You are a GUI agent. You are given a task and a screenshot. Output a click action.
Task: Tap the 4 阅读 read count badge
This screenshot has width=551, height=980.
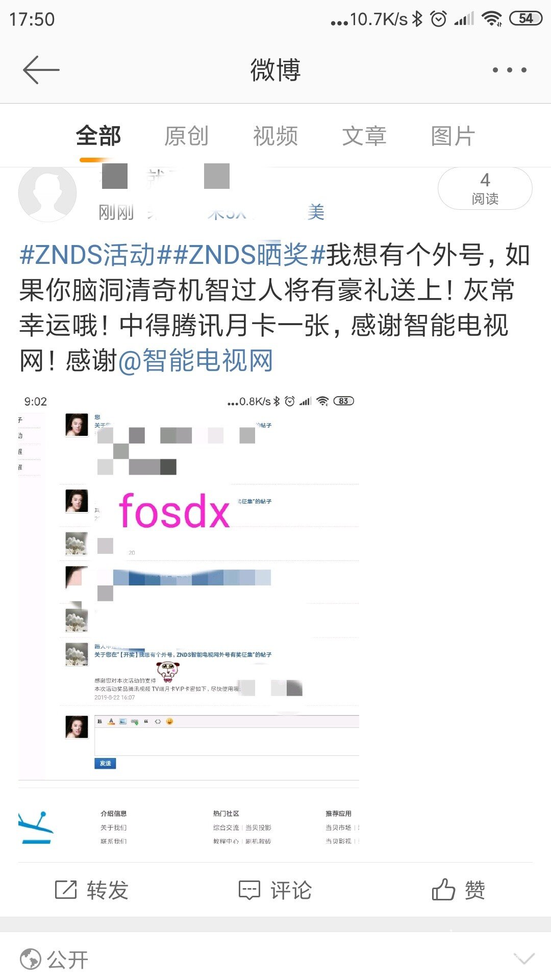click(x=485, y=188)
